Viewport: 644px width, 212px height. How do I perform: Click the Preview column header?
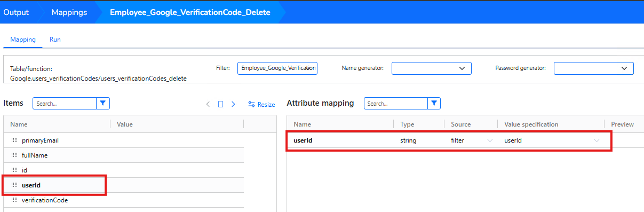(x=623, y=124)
